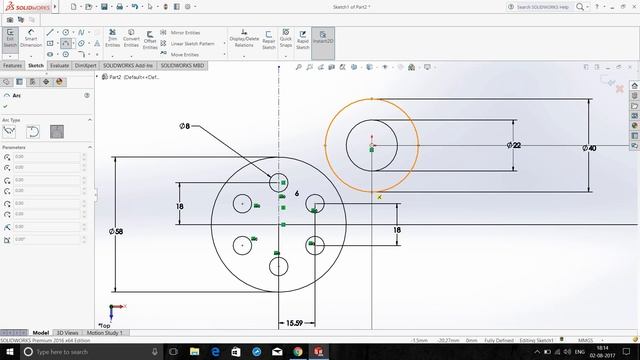Select Centerpoint Arc type
The width and height of the screenshot is (640, 360).
coord(9,131)
